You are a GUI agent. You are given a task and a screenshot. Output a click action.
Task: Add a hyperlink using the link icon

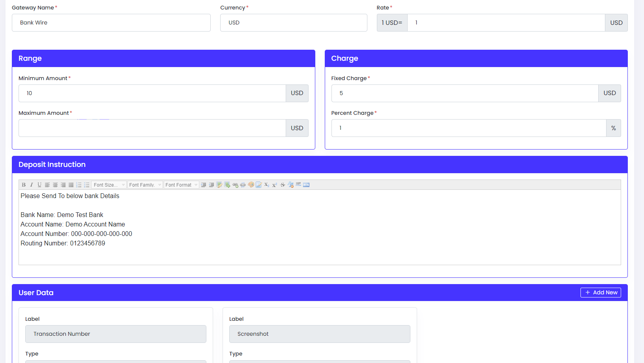[x=235, y=185]
